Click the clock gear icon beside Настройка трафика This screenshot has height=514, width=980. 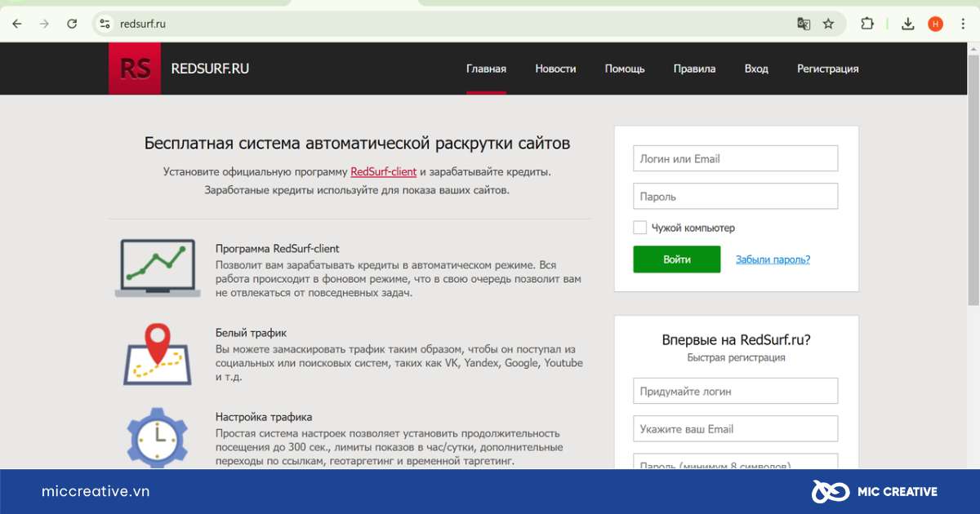point(158,438)
